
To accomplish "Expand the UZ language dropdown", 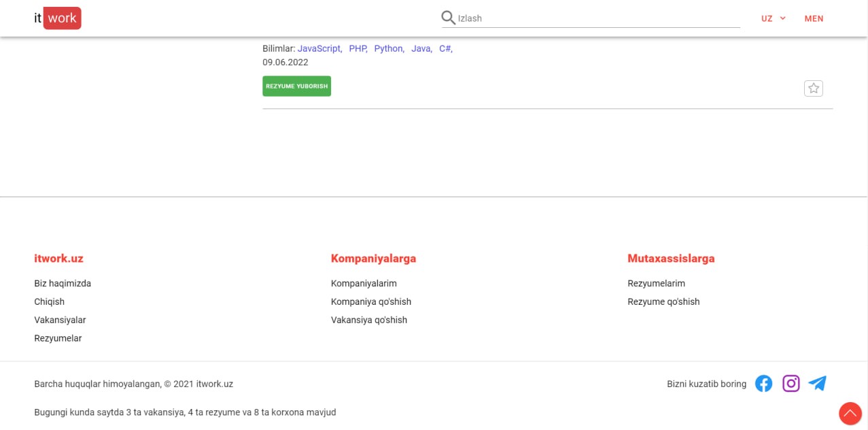I will 773,18.
